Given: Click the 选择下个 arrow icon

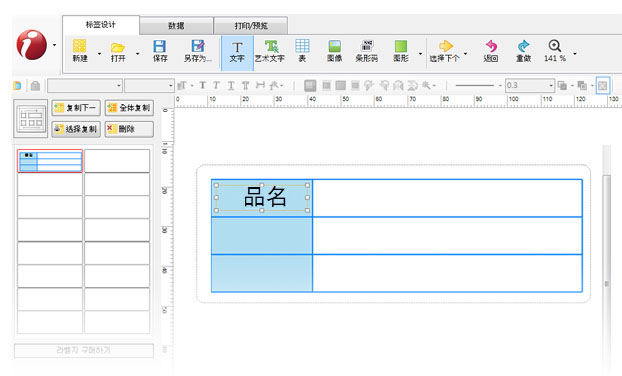Looking at the screenshot, I should point(446,46).
